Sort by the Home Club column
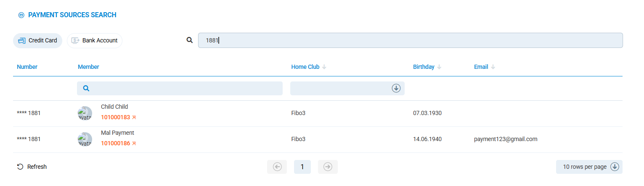This screenshot has width=644, height=186. [x=324, y=67]
